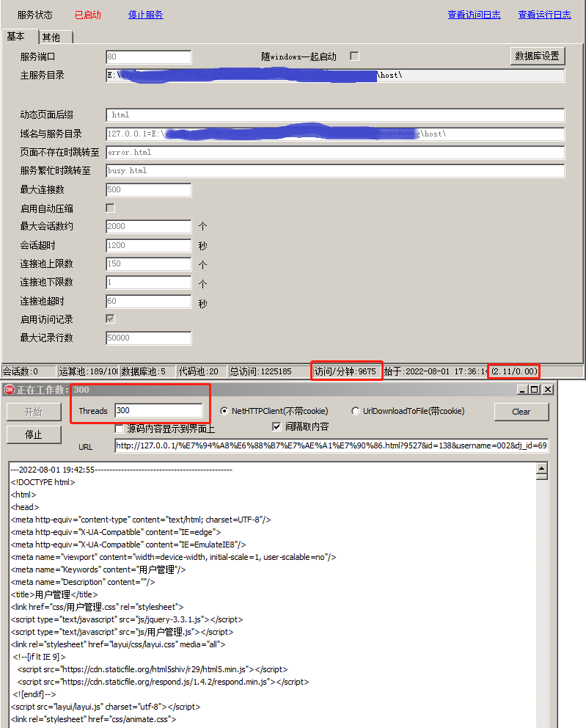Screen dimensions: 586x728
Task: Click the 连接池下限数 field
Action: [x=148, y=282]
